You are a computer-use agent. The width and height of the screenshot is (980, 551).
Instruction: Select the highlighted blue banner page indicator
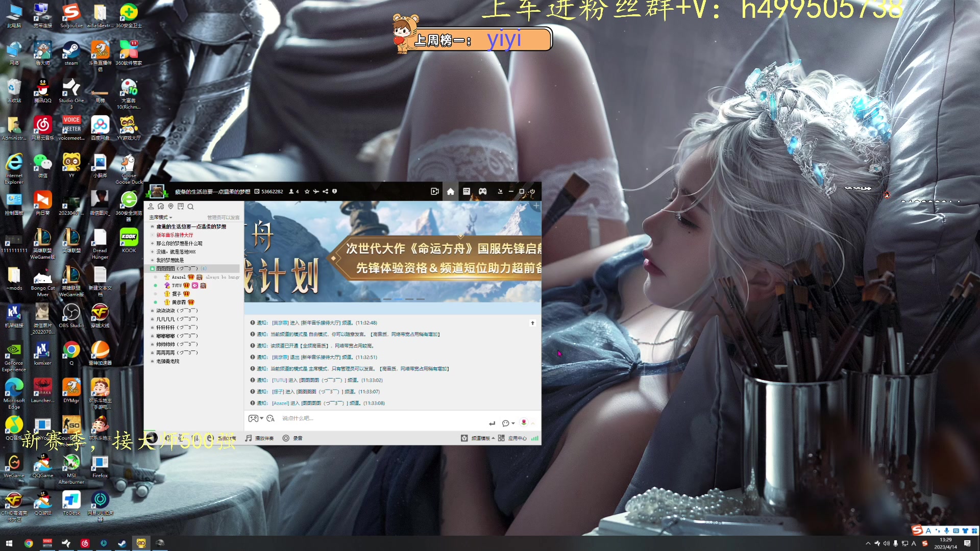(x=398, y=299)
